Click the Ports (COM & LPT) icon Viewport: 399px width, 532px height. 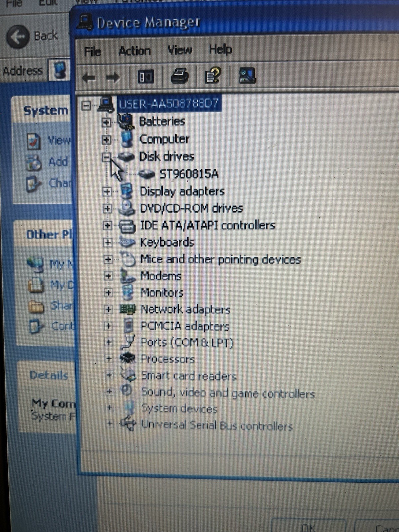(128, 342)
